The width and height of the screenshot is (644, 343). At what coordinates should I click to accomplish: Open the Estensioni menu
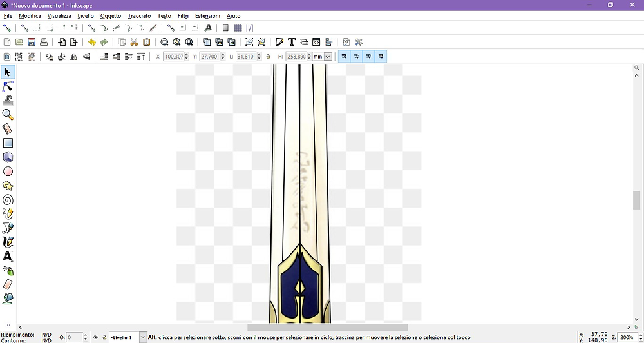pos(207,16)
